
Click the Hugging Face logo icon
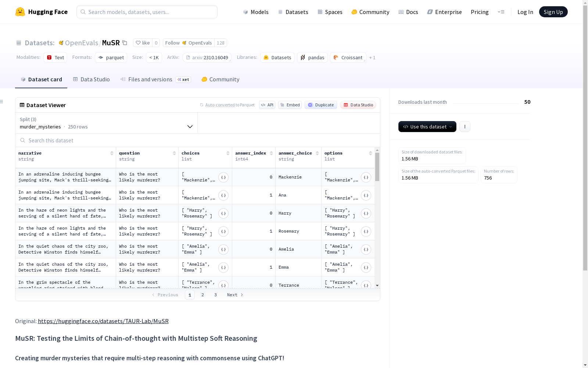(20, 12)
